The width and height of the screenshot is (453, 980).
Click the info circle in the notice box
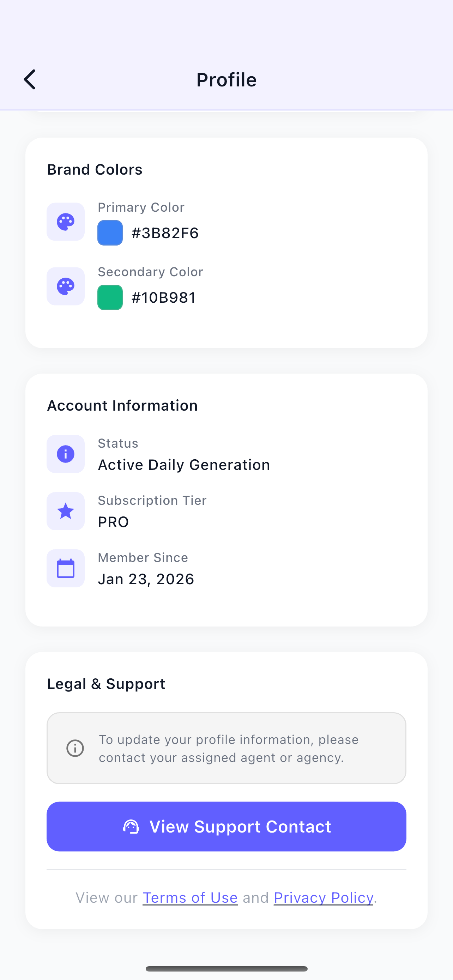[75, 748]
